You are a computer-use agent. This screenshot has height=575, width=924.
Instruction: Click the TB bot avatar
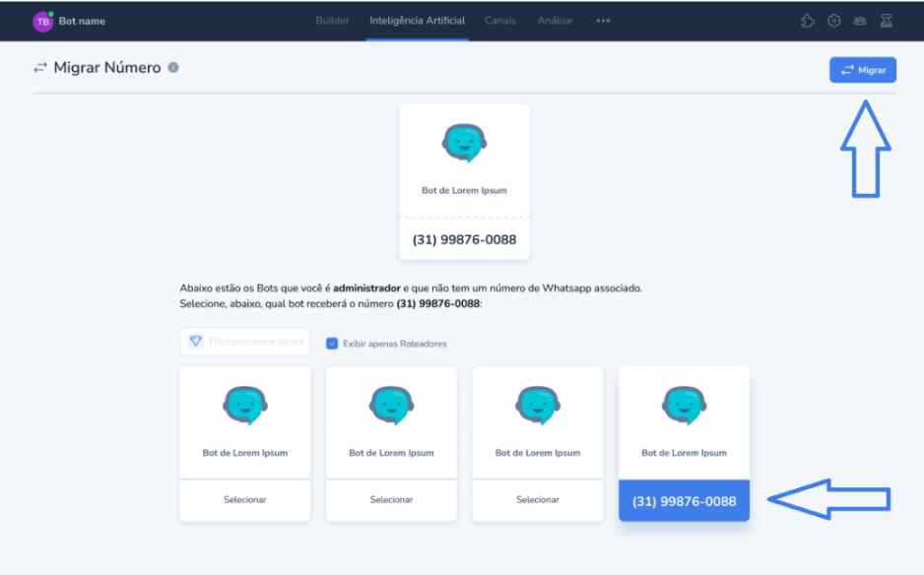pos(43,21)
